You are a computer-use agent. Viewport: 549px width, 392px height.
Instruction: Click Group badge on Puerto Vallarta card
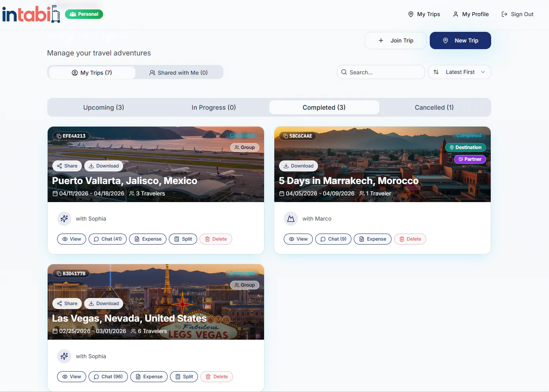click(x=245, y=147)
